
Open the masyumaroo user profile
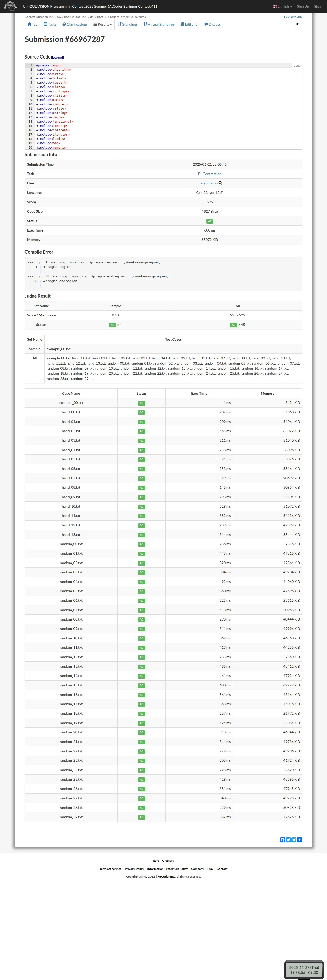(x=208, y=183)
